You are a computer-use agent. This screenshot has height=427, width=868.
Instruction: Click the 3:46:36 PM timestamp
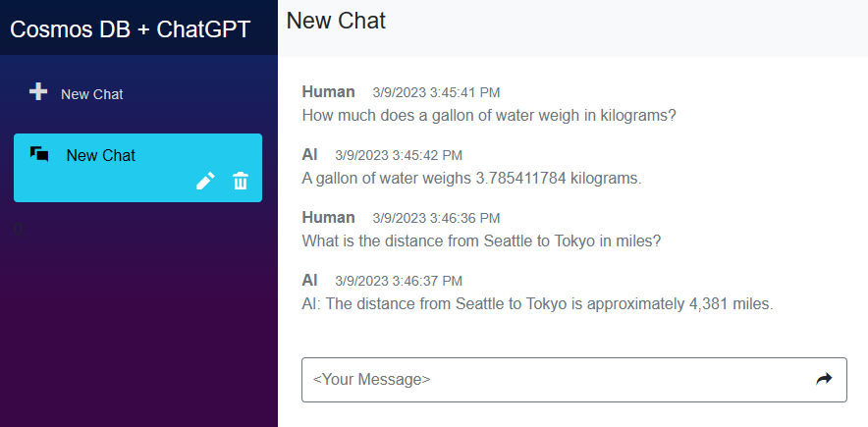pyautogui.click(x=436, y=218)
